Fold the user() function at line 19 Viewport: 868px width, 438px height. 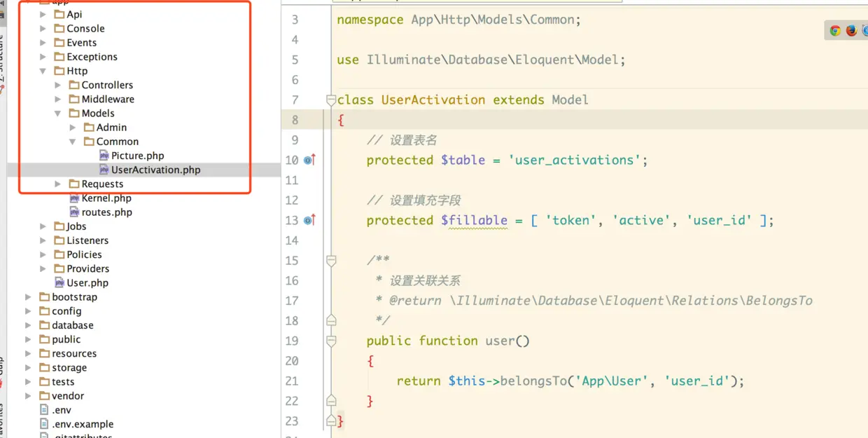[x=331, y=341]
